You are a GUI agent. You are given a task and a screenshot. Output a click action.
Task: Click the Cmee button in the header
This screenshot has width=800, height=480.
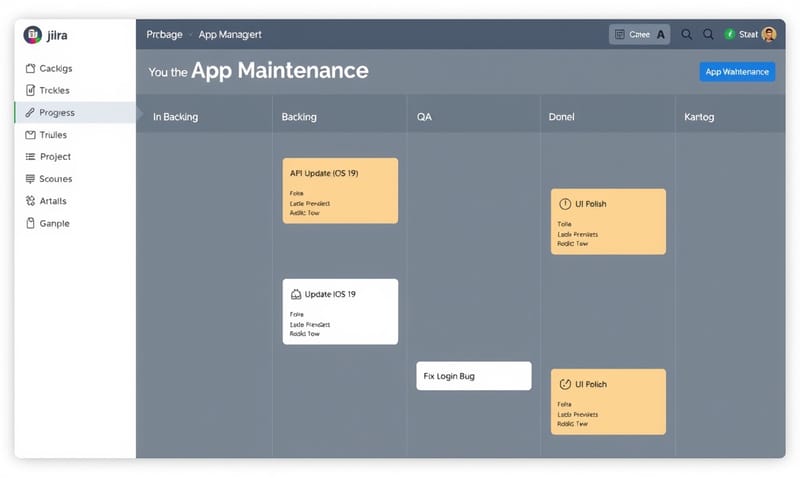[639, 34]
